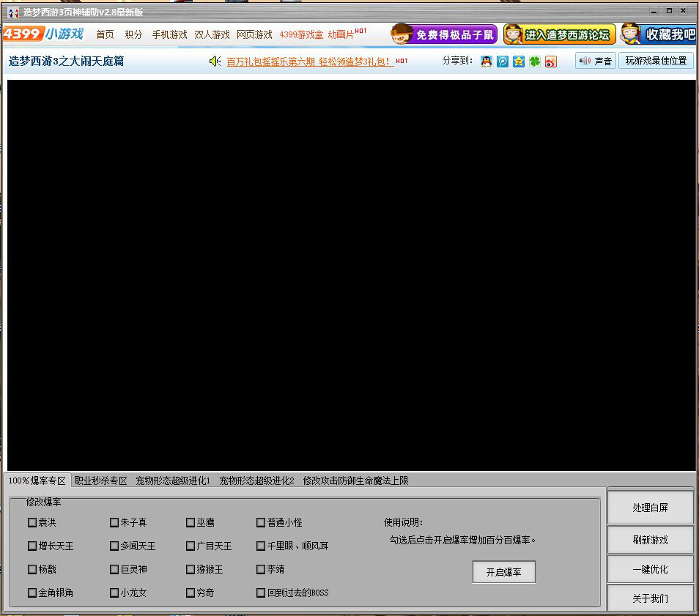Click the 刷新游戏 button
The height and width of the screenshot is (616, 699).
click(650, 540)
